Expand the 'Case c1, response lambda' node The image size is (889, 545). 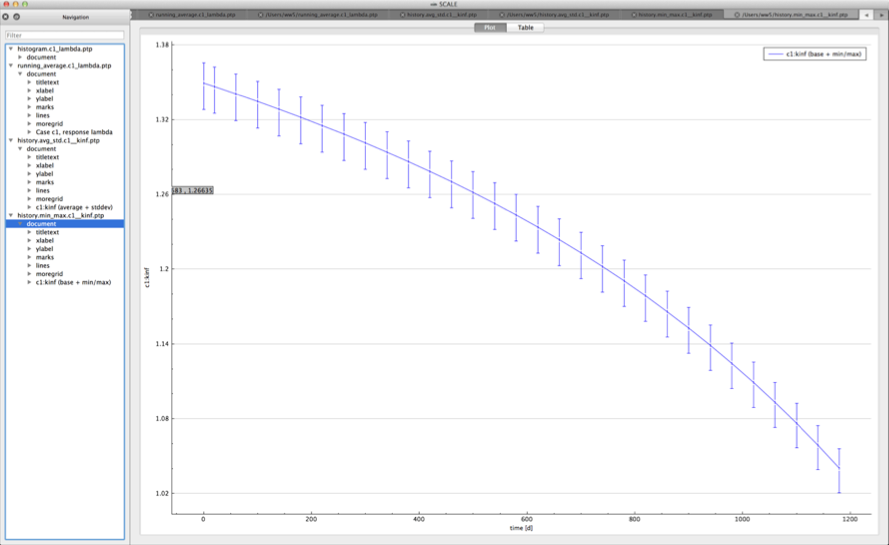[x=29, y=132]
